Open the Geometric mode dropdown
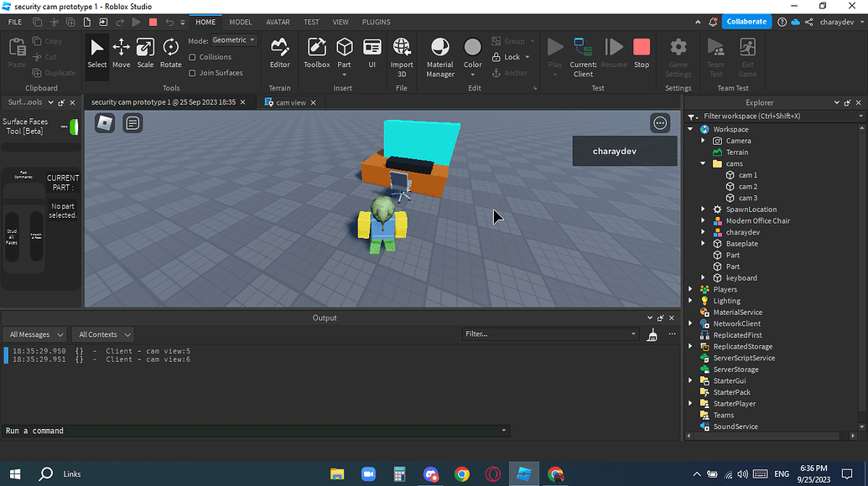The width and height of the screenshot is (868, 486). pos(234,40)
